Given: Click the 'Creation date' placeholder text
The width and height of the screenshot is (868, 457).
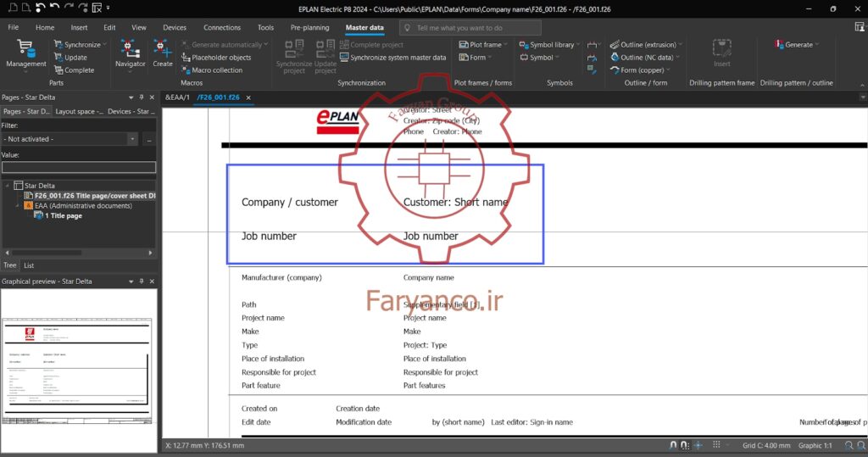Looking at the screenshot, I should tap(358, 409).
